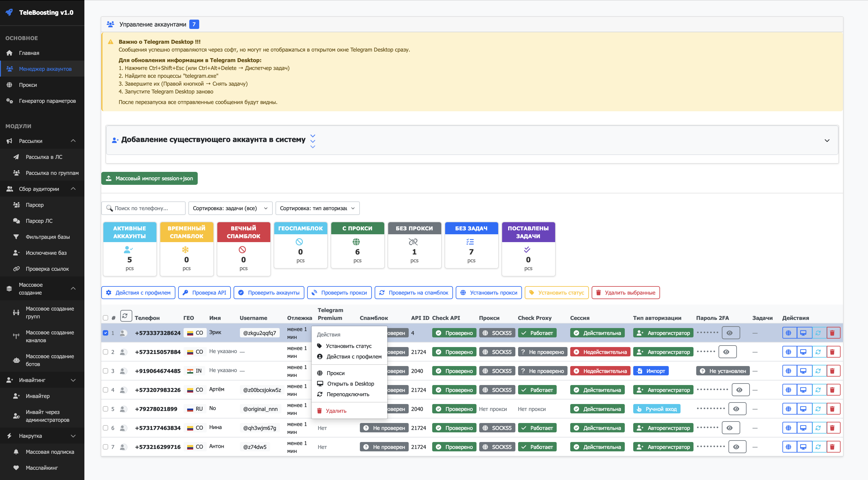Choose Удалить from the context menu
This screenshot has width=868, height=480.
[x=336, y=411]
